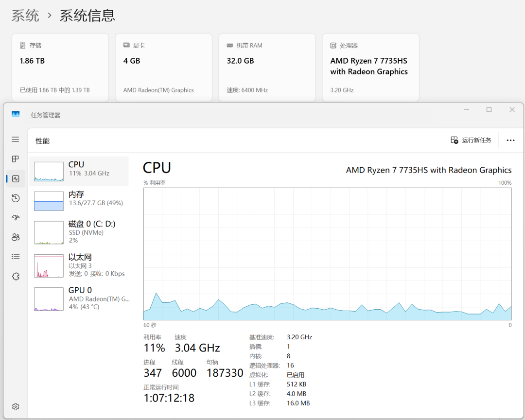
Task: Select the 性能 tab header
Action: [x=44, y=140]
